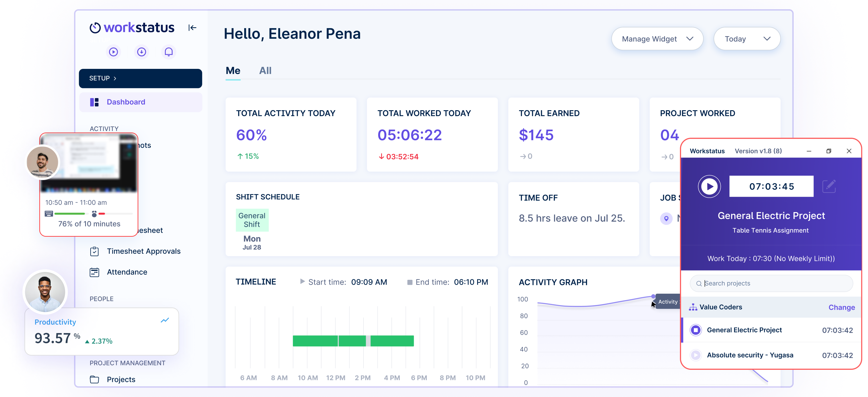
Task: Minimize the Workstatus tracker window
Action: pyautogui.click(x=809, y=151)
